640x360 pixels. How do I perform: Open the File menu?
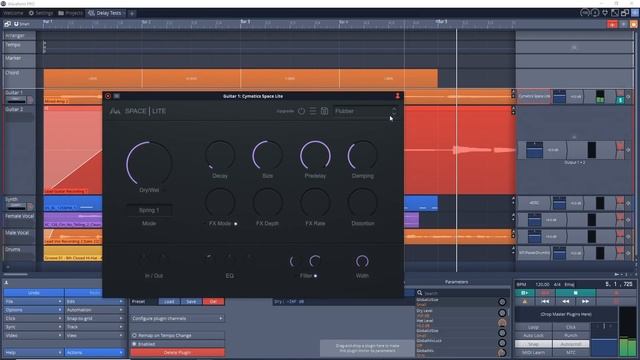pos(33,301)
